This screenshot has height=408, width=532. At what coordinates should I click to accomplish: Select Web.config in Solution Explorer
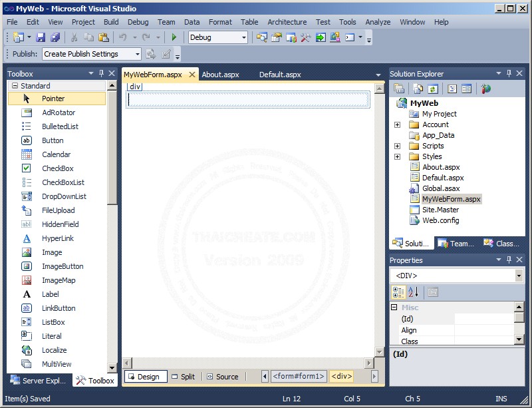tap(440, 220)
